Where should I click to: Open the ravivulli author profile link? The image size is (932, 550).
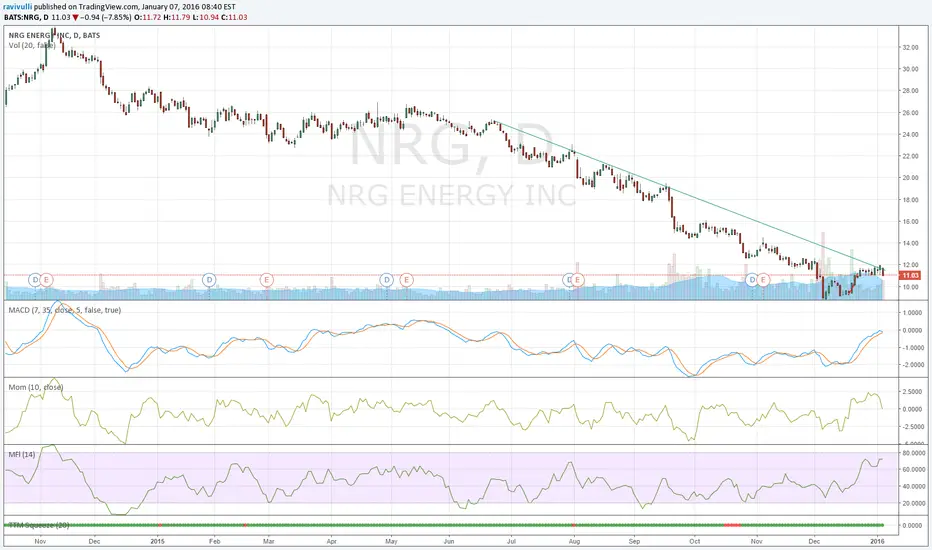click(x=17, y=7)
